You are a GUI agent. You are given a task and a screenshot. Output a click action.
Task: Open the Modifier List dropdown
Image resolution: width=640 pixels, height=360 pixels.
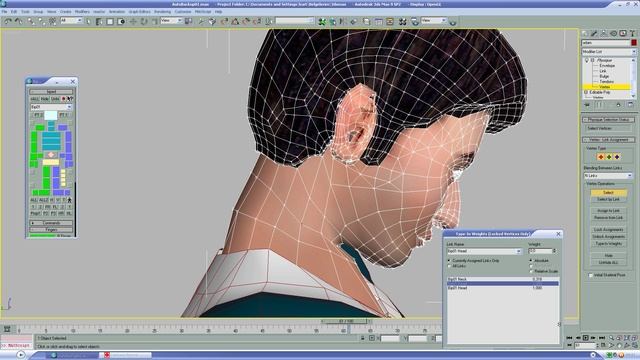609,52
